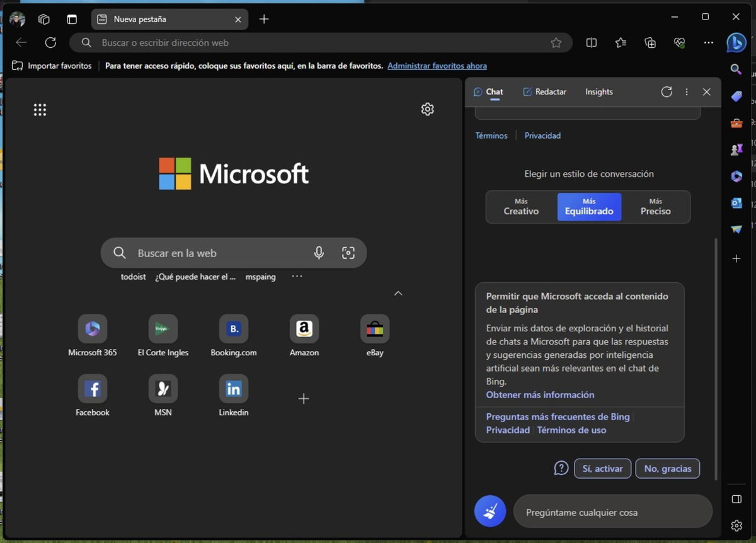The width and height of the screenshot is (756, 543).
Task: Click Sí, activar to allow page access
Action: [602, 468]
